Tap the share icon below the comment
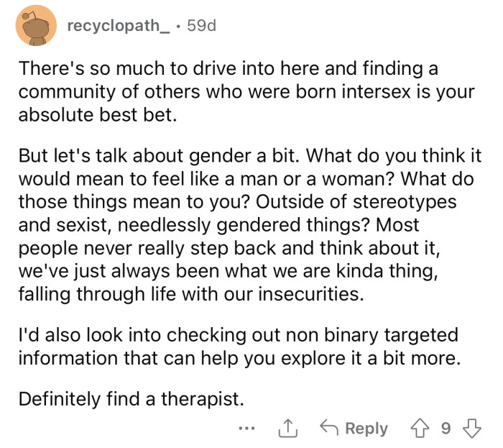This screenshot has height=448, width=503. pos(287,429)
